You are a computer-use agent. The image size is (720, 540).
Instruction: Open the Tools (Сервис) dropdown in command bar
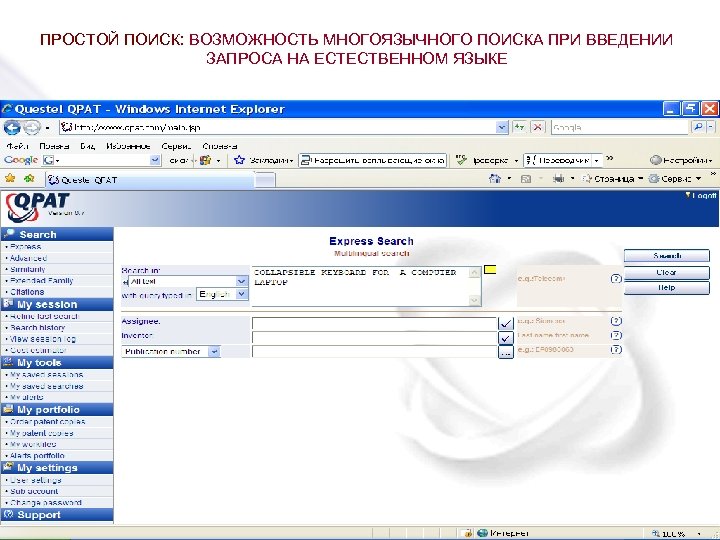pyautogui.click(x=698, y=179)
